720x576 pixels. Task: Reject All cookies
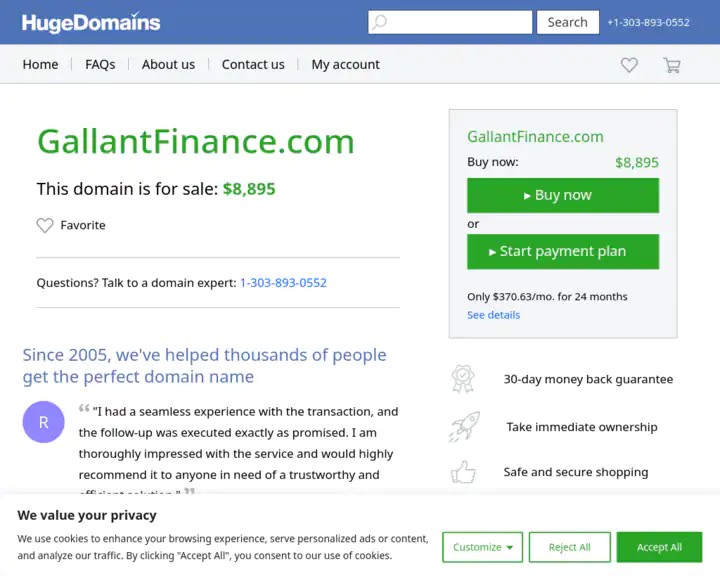pos(570,547)
